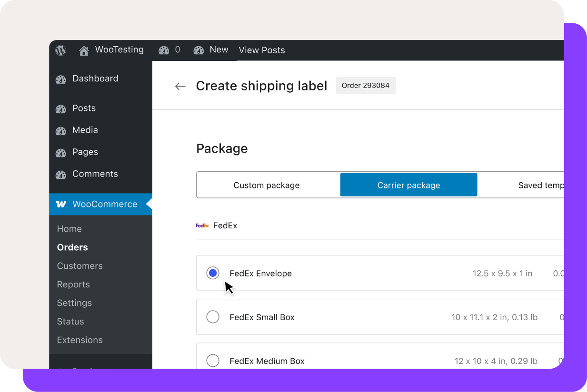
Task: Click the 12 x 10 x 4 in, 0.29 lb text
Action: tap(496, 361)
